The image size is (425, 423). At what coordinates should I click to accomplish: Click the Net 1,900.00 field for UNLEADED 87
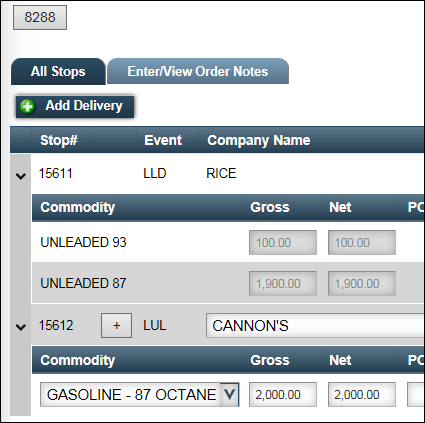click(362, 283)
